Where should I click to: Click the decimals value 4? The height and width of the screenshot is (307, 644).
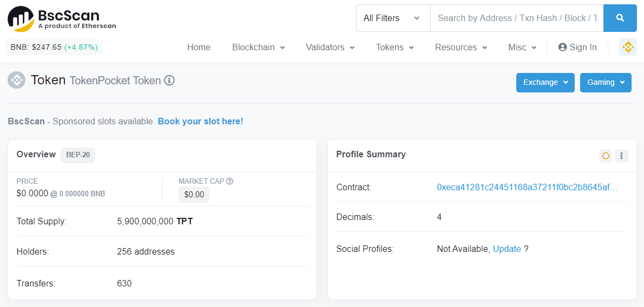pos(439,217)
